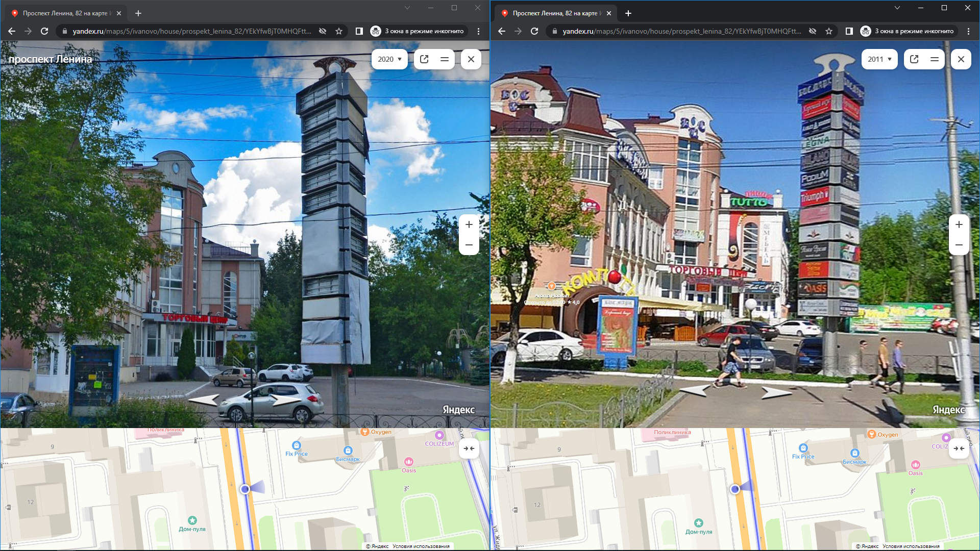Collapse left mini map with arrows button

(469, 448)
